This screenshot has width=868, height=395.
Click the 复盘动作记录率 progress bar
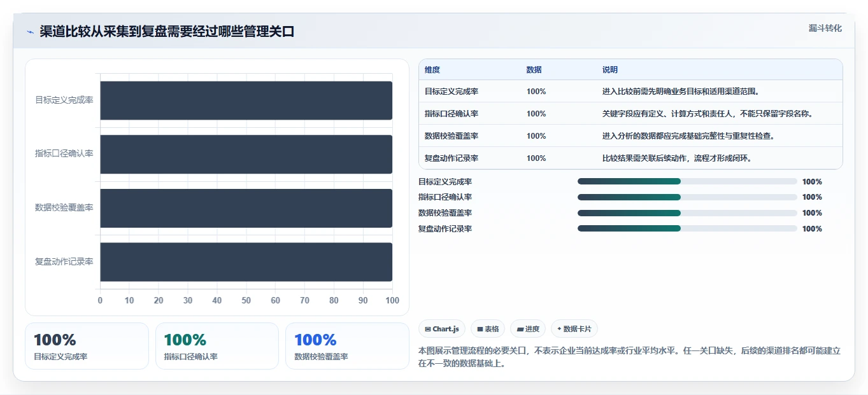pyautogui.click(x=687, y=228)
